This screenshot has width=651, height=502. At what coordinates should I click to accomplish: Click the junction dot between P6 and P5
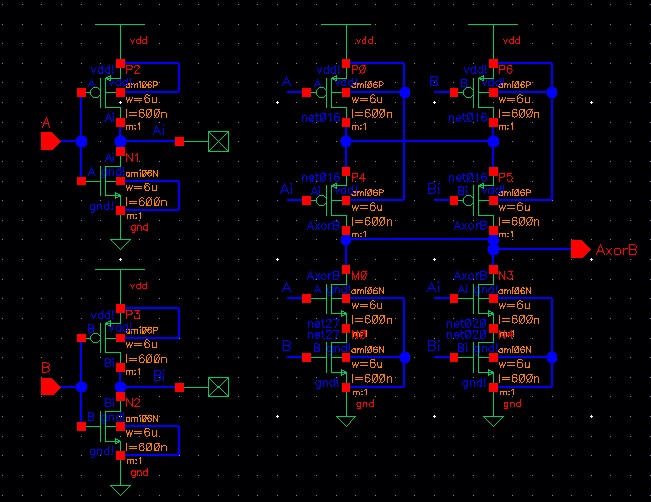coord(493,142)
